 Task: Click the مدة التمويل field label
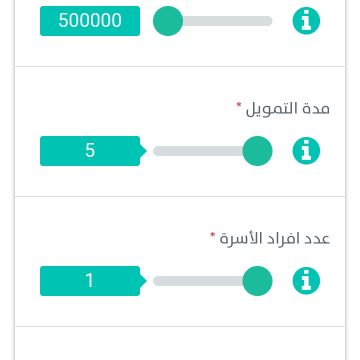tap(288, 109)
